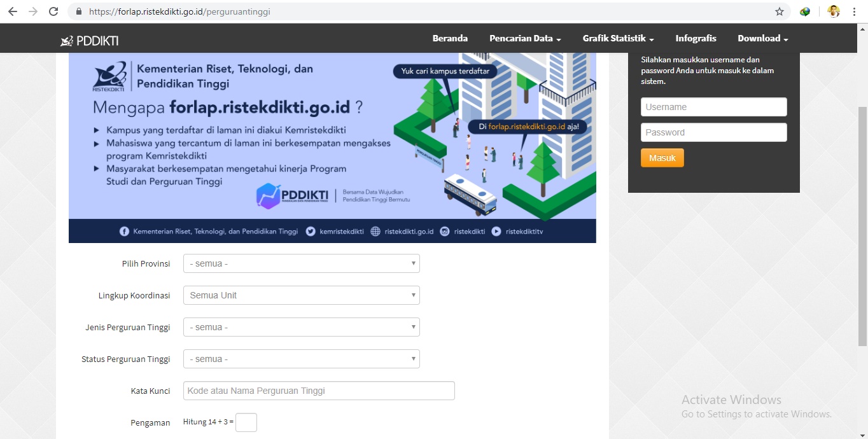
Task: Click the RISTEKDIKTI emblem in banner
Action: pos(109,78)
